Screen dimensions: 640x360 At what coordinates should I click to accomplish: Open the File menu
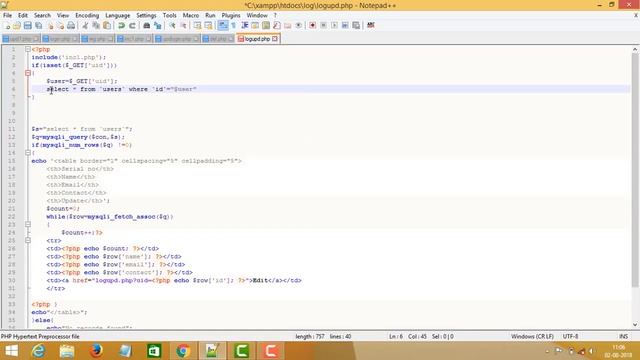[x=7, y=16]
